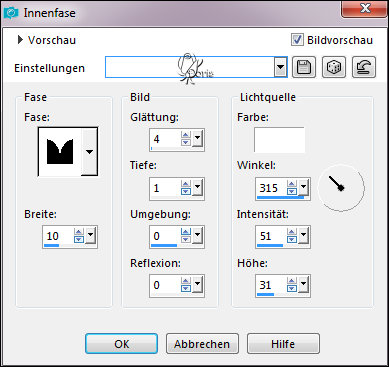Image resolution: width=389 pixels, height=367 pixels.
Task: Click the white Farbe color swatch
Action: pos(279,140)
